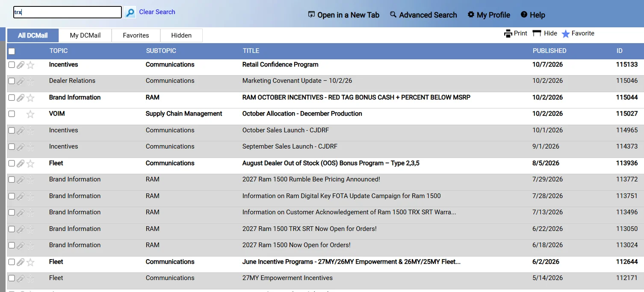The height and width of the screenshot is (292, 644).
Task: Open '27MY Empowerment Incentives' title
Action: (287, 278)
